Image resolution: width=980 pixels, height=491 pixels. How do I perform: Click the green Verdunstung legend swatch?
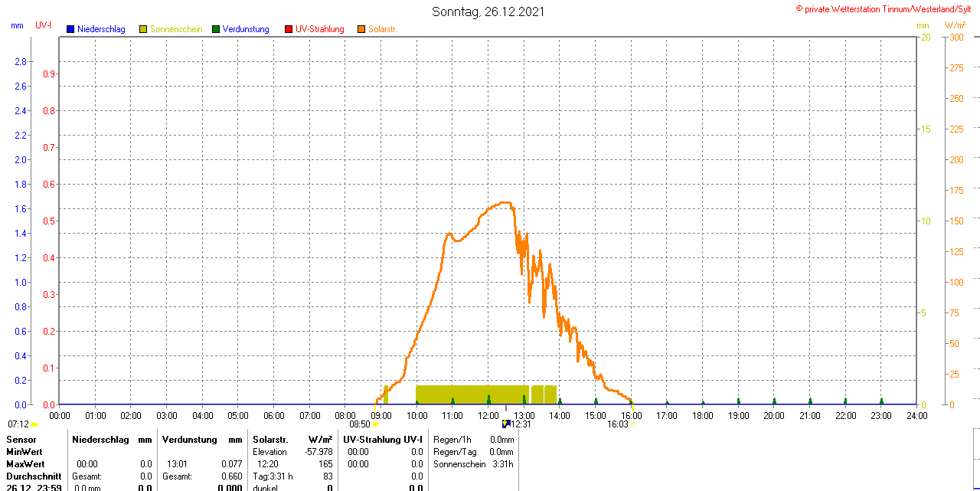coord(216,29)
